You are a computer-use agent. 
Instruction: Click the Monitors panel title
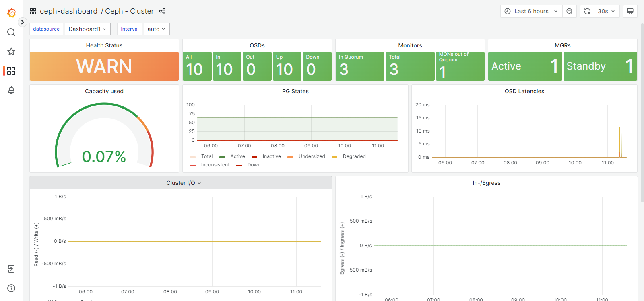pos(410,45)
